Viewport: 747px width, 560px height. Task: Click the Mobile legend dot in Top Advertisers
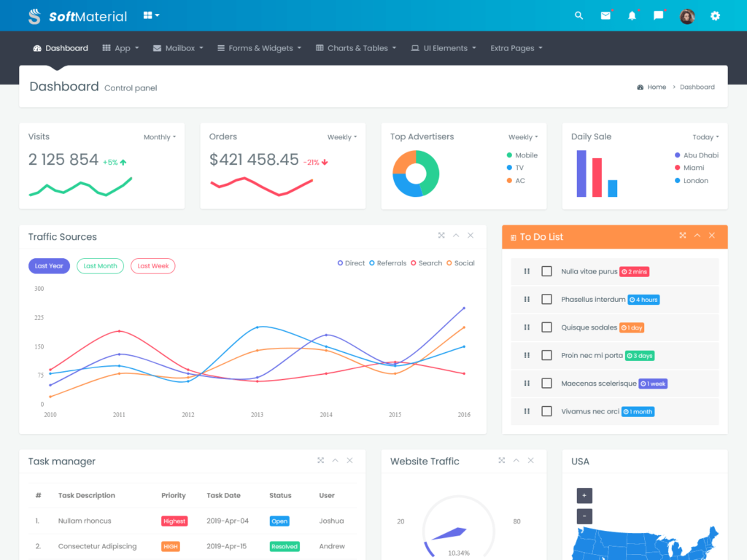coord(509,155)
